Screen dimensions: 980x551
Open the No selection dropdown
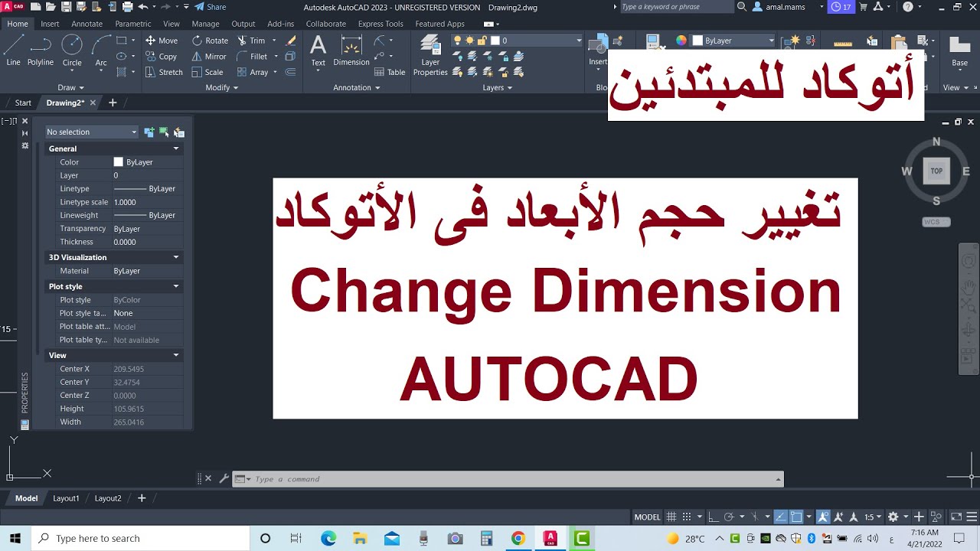coord(91,132)
